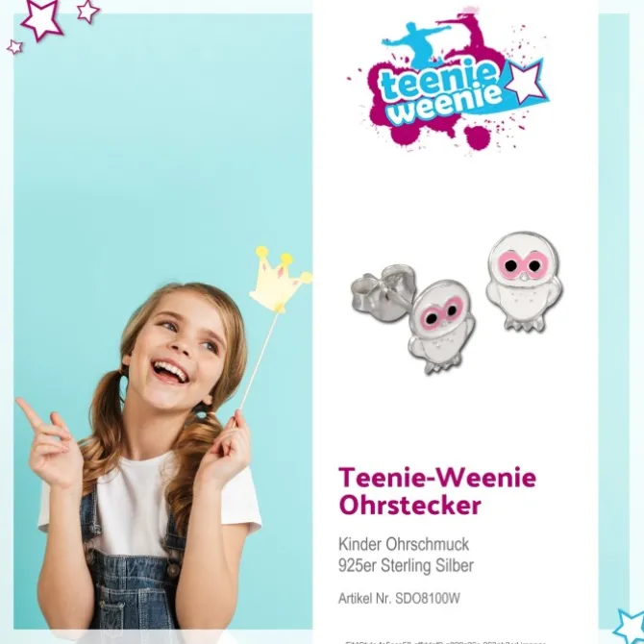The image size is (644, 644).
Task: Click the tiny purple star at left edge
Action: click(14, 47)
